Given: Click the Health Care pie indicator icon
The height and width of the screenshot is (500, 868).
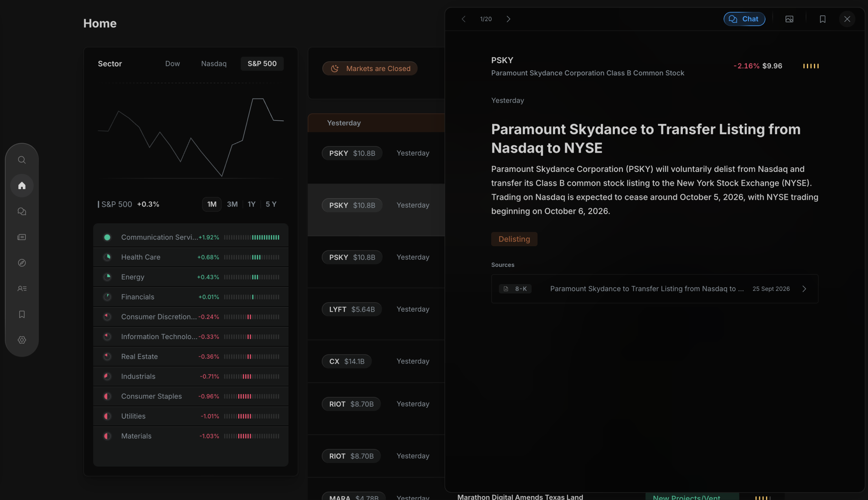Looking at the screenshot, I should click(x=107, y=257).
